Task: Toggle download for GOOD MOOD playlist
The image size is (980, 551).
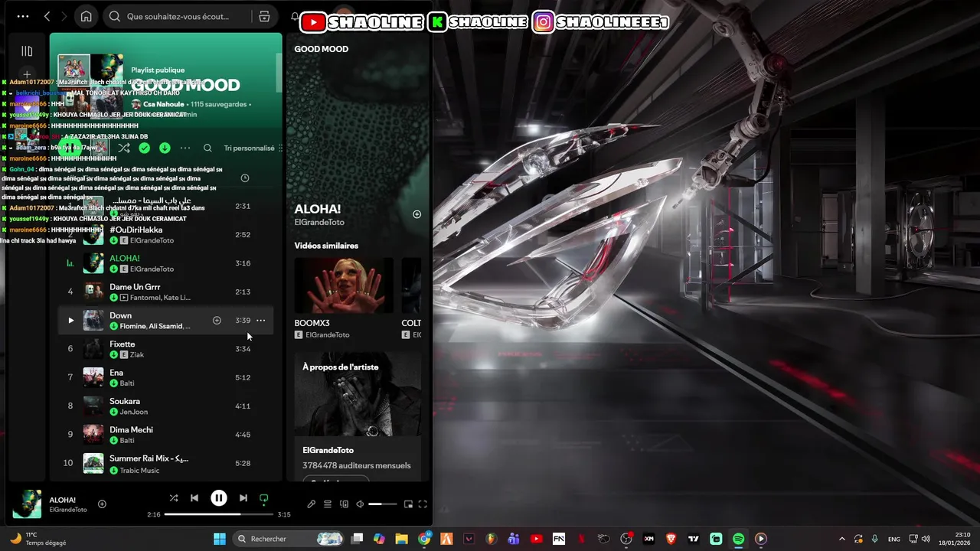Action: [165, 148]
